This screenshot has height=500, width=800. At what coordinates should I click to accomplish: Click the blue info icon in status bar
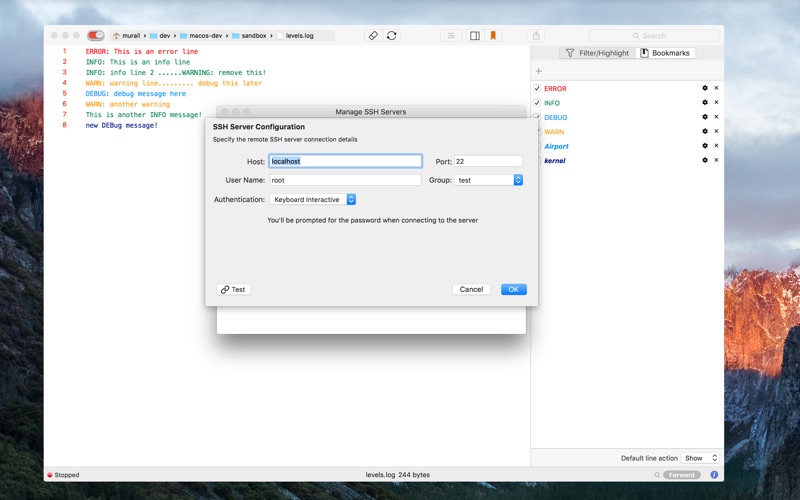[714, 474]
